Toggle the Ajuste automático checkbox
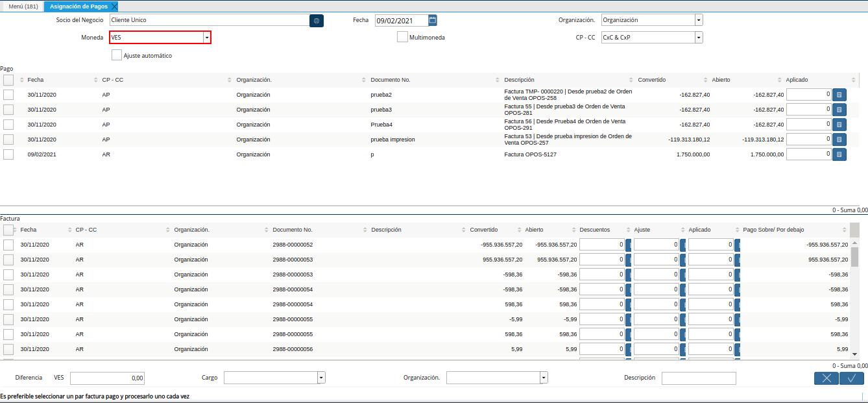This screenshot has width=868, height=403. click(117, 56)
